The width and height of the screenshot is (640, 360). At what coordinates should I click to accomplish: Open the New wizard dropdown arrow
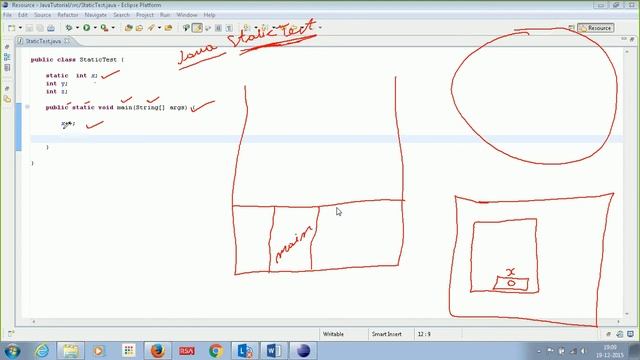point(20,28)
